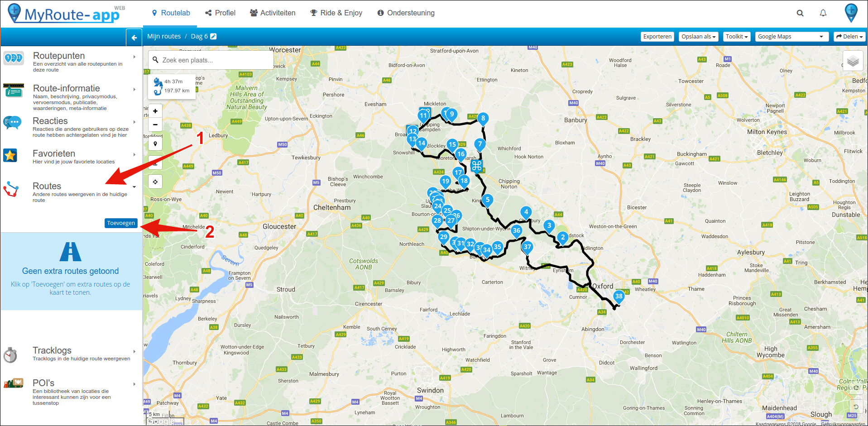Click the 197.97 km distance value
Image resolution: width=868 pixels, height=426 pixels.
coord(177,91)
